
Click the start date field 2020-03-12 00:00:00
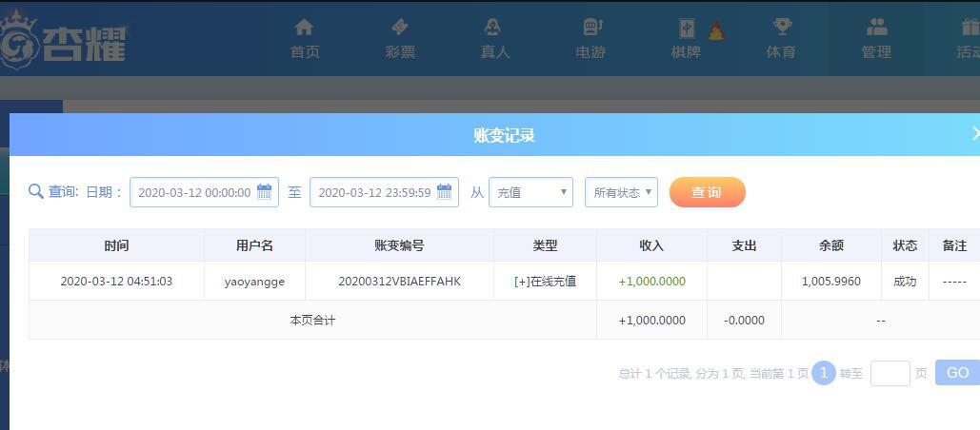click(x=193, y=192)
